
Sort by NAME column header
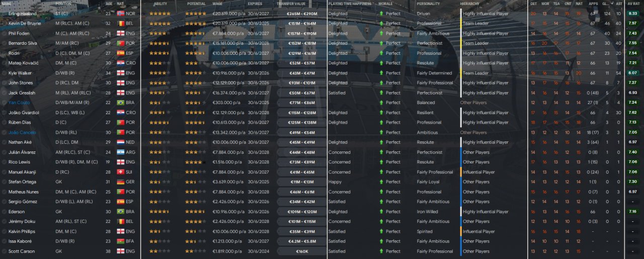point(7,4)
